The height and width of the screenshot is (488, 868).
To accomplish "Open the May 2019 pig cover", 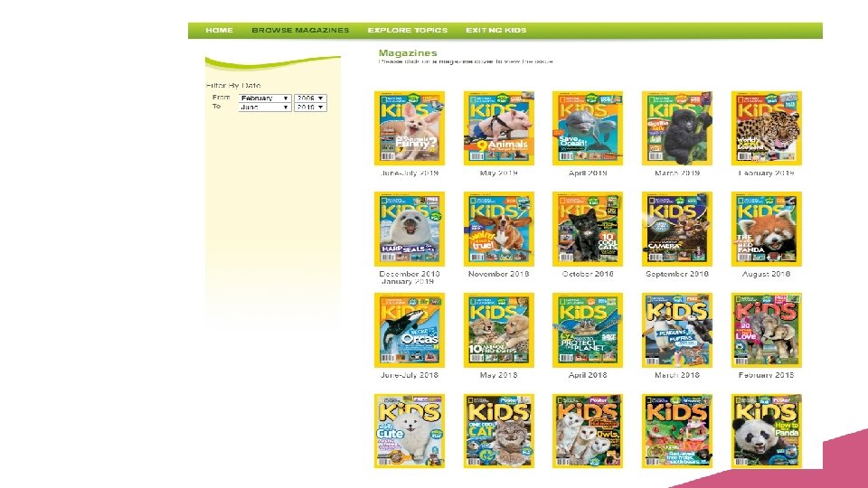I will pyautogui.click(x=499, y=128).
